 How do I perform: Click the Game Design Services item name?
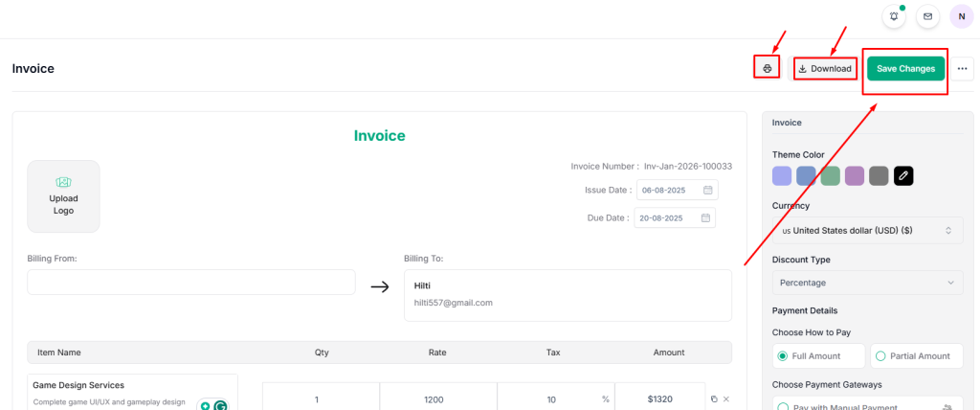coord(78,385)
